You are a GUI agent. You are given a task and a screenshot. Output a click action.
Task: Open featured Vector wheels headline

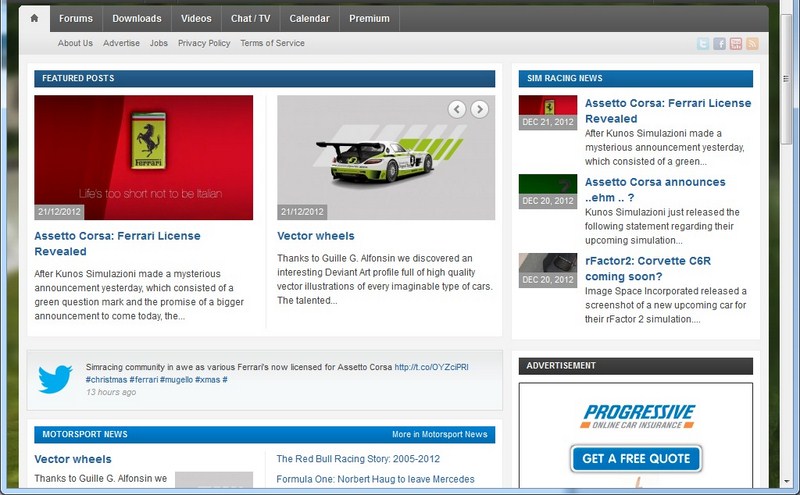pyautogui.click(x=315, y=236)
